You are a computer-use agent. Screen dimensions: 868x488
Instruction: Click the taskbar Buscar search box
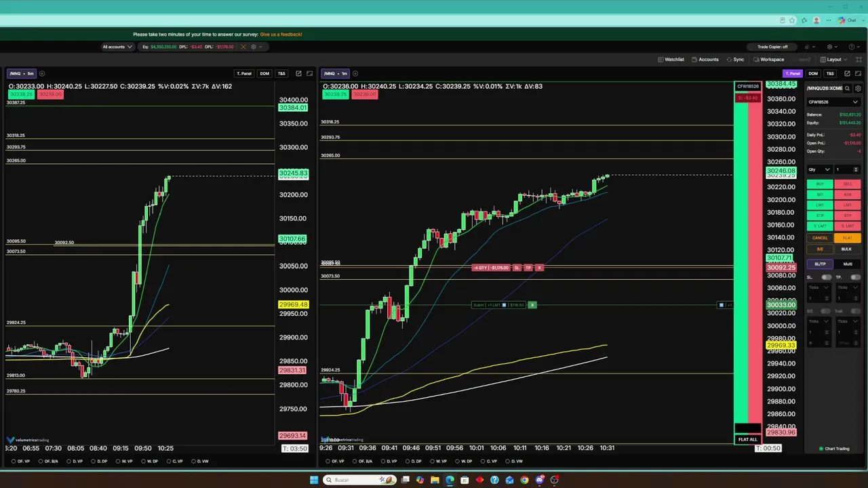point(359,480)
